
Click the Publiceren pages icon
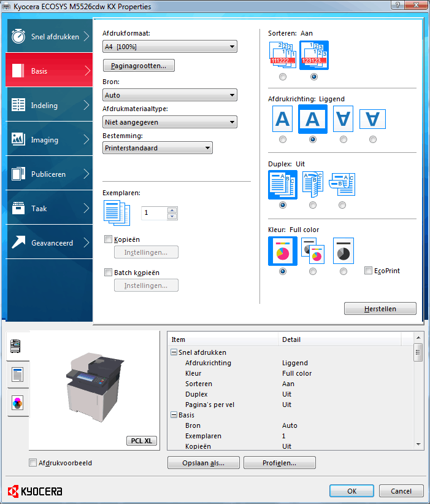18,174
